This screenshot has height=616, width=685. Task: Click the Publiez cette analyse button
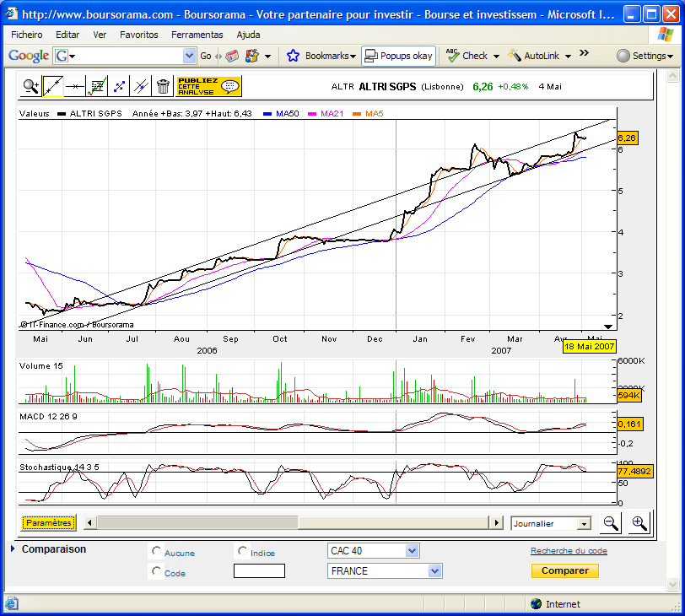[208, 86]
